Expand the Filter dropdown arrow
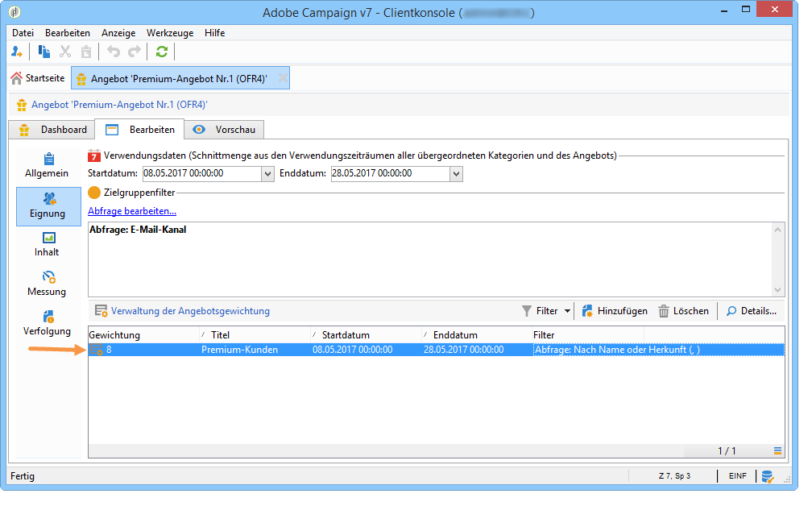The width and height of the screenshot is (812, 506). 567,311
